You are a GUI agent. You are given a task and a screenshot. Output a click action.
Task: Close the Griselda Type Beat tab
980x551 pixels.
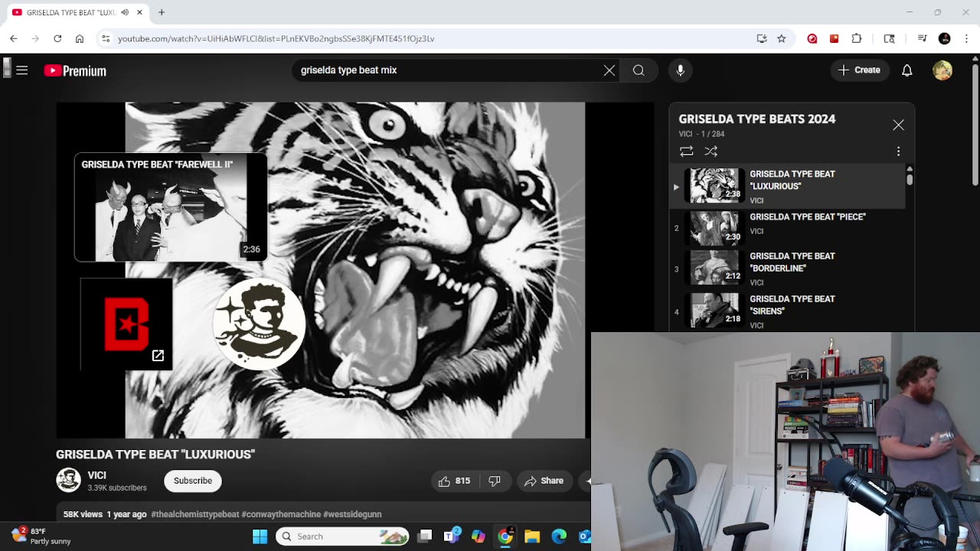tap(140, 12)
